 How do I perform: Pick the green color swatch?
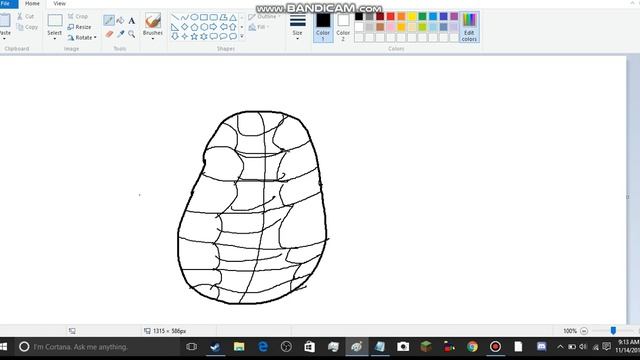(422, 17)
